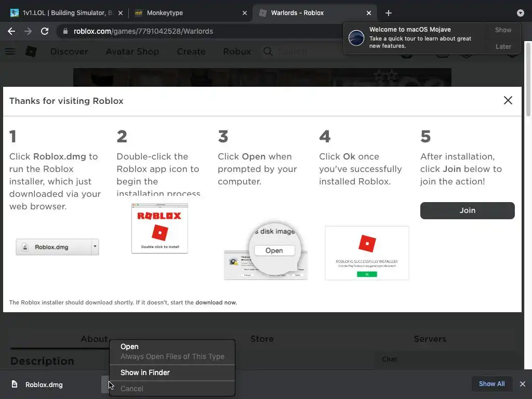This screenshot has height=399, width=532.
Task: Click the macOS Mojave notification icon
Action: [x=356, y=37]
